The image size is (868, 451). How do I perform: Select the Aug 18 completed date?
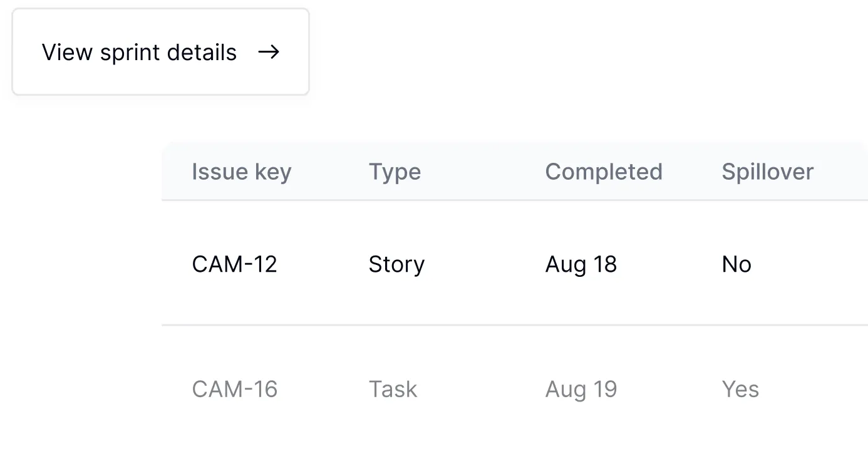(581, 264)
